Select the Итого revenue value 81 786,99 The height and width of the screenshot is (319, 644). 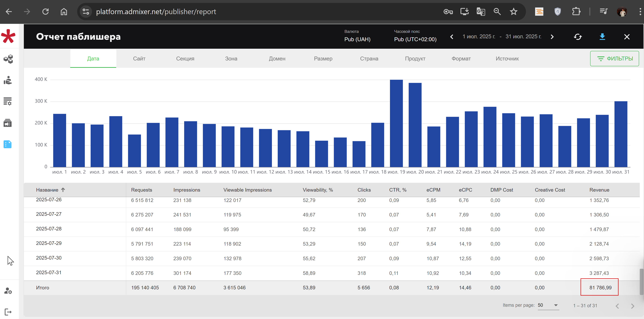600,287
